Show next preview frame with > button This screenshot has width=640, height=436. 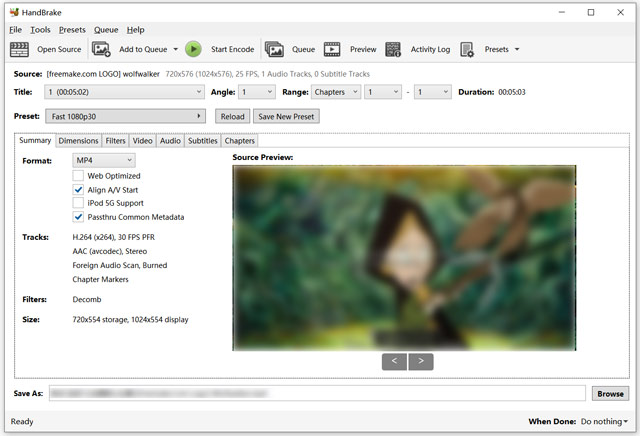click(x=421, y=361)
